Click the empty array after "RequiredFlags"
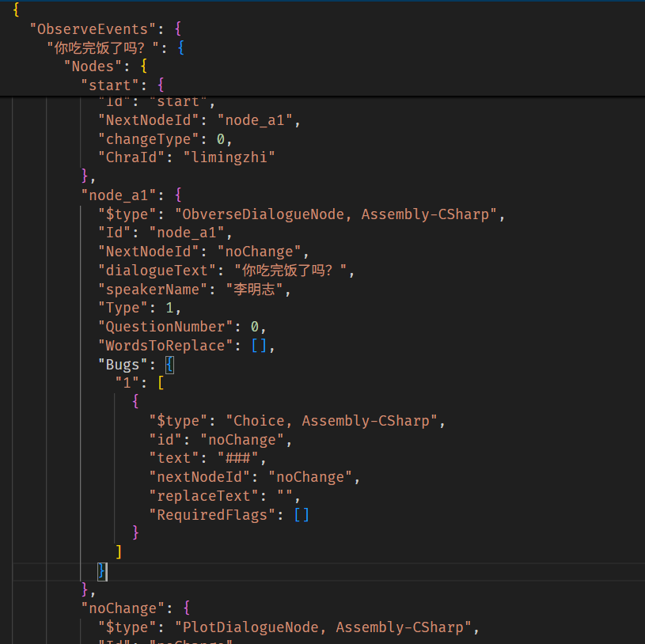Image resolution: width=645 pixels, height=644 pixels. [x=302, y=515]
